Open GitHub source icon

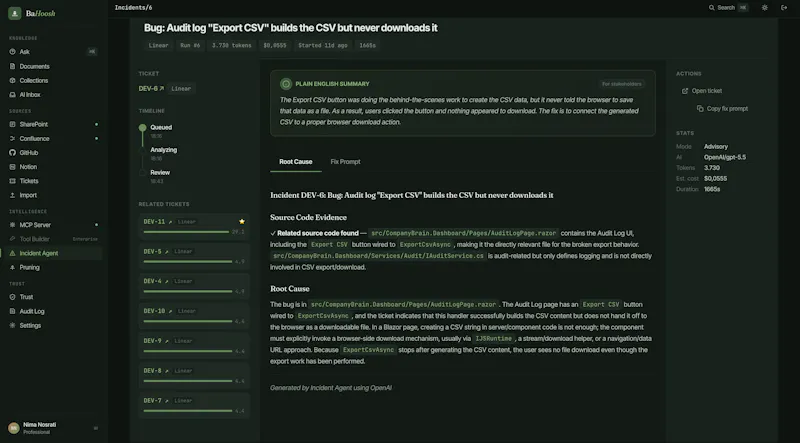tap(13, 153)
